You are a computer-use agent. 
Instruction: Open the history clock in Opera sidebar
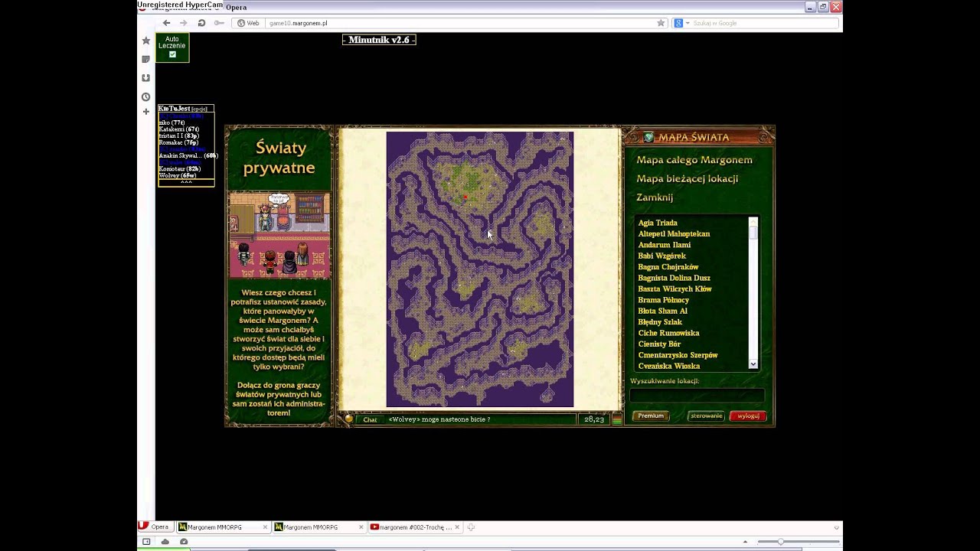145,96
